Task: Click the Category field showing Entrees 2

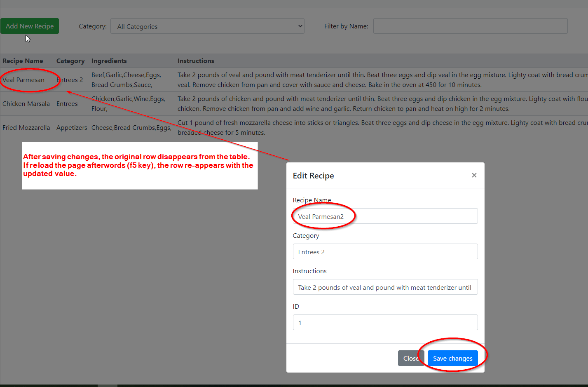Action: pos(385,251)
